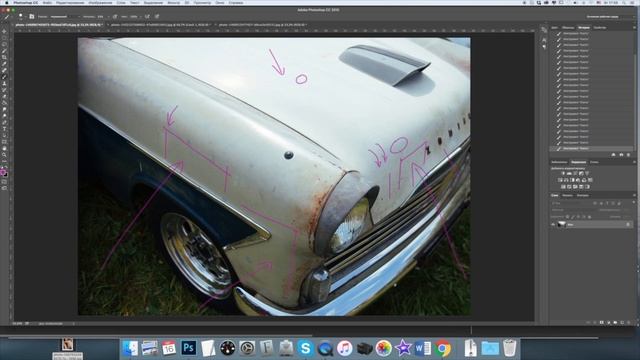Image resolution: width=640 pixels, height=360 pixels.
Task: Open the Фильтр menu
Action: click(173, 2)
